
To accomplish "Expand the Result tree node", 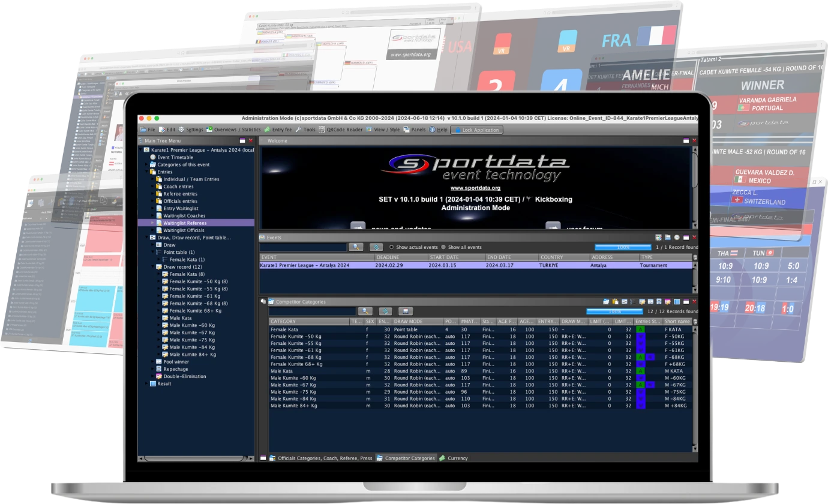I will click(146, 384).
